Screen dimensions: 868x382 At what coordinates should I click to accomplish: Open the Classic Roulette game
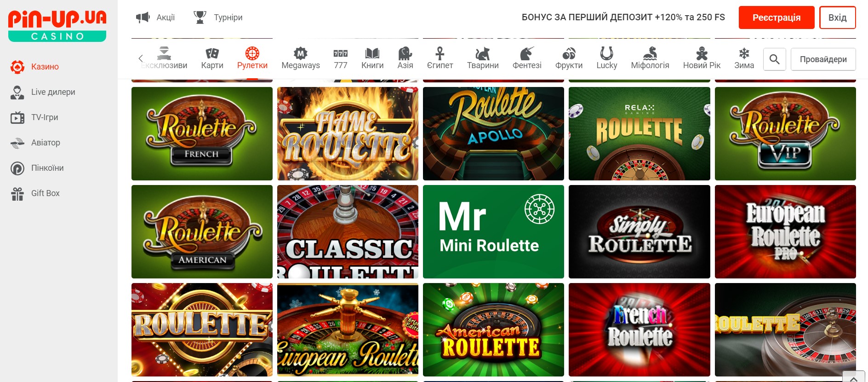tap(348, 232)
